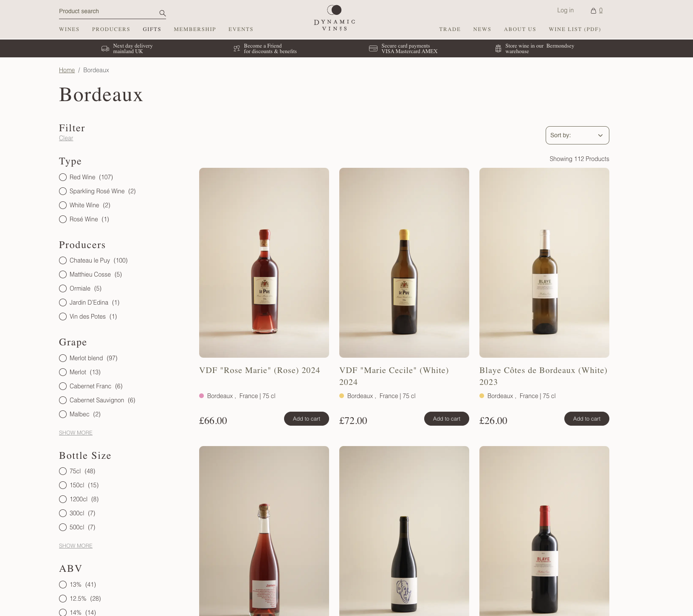Toggle the Merlot blend grape filter
693x616 pixels.
click(63, 358)
